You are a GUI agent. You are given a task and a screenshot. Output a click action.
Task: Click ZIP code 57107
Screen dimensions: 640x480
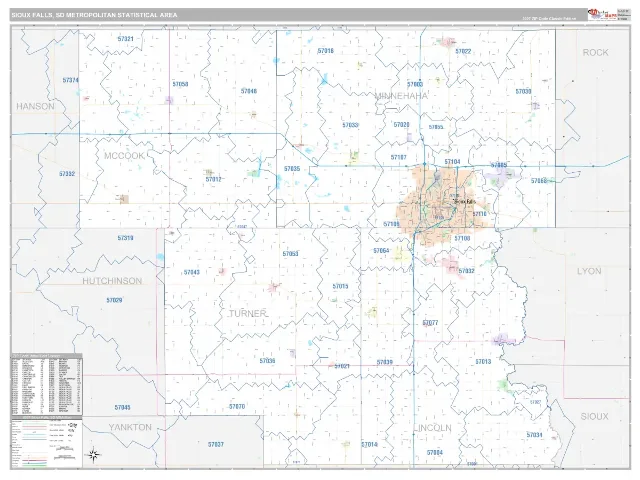pos(398,158)
